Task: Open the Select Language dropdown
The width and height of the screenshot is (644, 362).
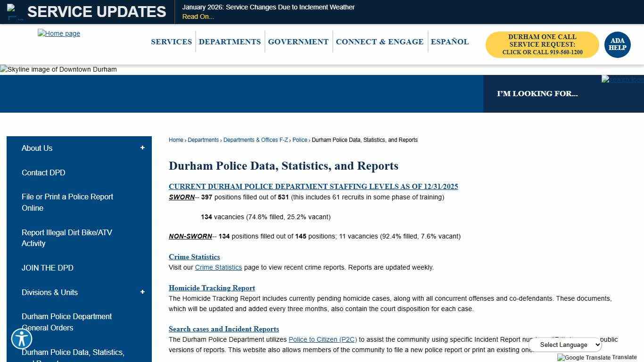Action: pyautogui.click(x=565, y=345)
